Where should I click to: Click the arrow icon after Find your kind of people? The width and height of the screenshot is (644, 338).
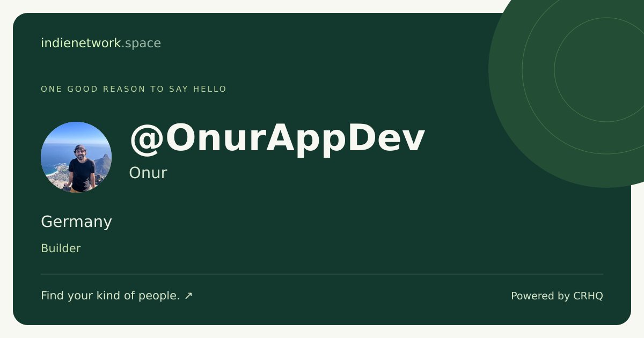(x=188, y=296)
